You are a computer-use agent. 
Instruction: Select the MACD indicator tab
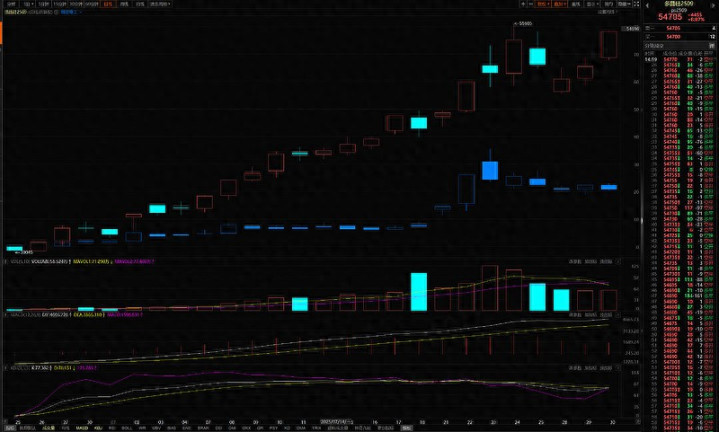[82, 428]
